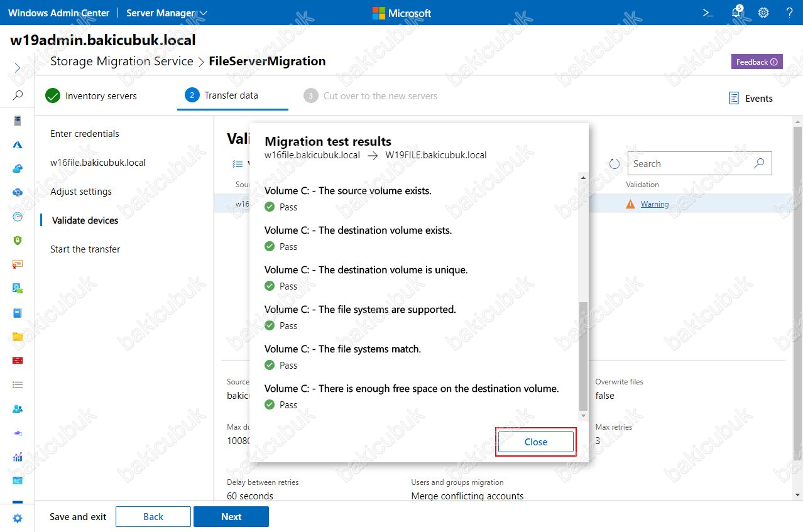
Task: Open the Azure icon in the sidebar
Action: click(x=18, y=144)
